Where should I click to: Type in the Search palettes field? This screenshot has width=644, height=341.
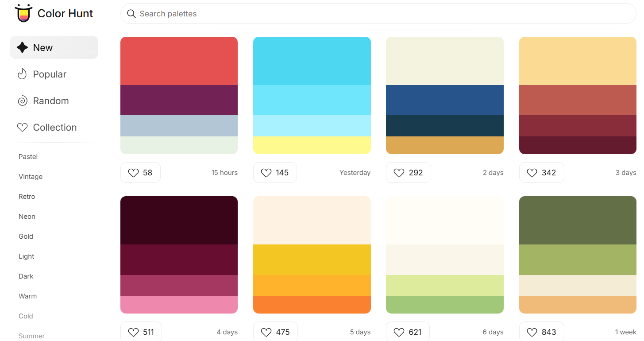point(381,14)
